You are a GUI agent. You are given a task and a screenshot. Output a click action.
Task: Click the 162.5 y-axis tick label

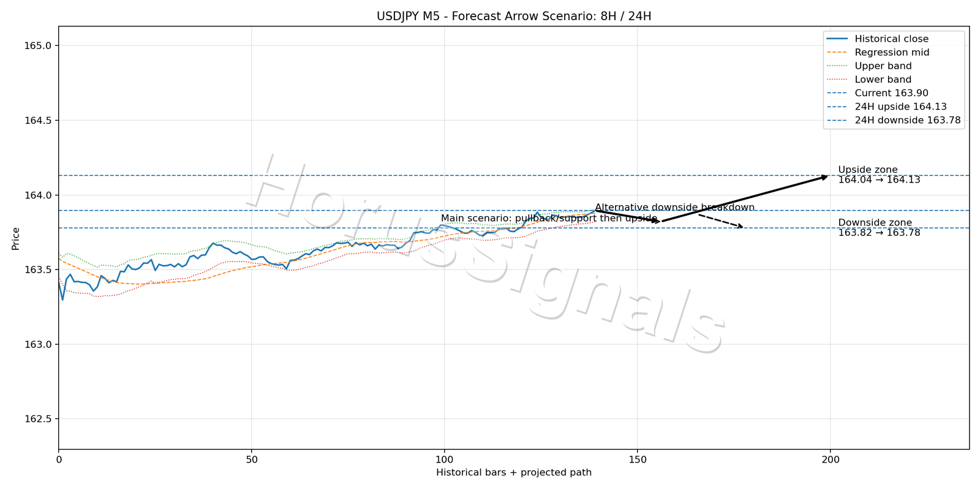tap(39, 420)
